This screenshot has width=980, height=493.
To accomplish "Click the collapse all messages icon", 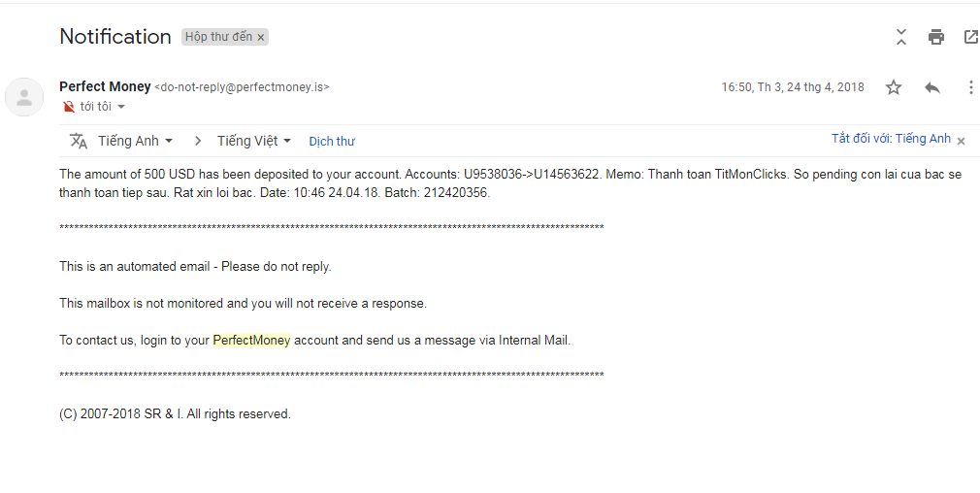I will pyautogui.click(x=901, y=37).
